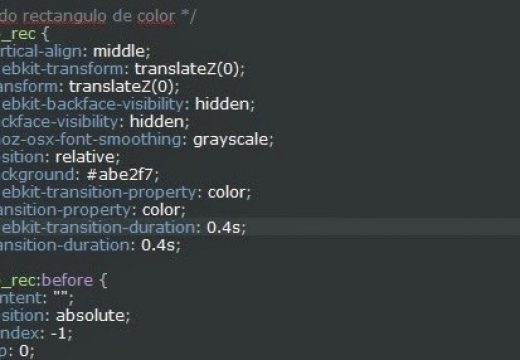This screenshot has height=360, width=520.
Task: Click 0.4s on transition-duration line
Action: [158, 245]
